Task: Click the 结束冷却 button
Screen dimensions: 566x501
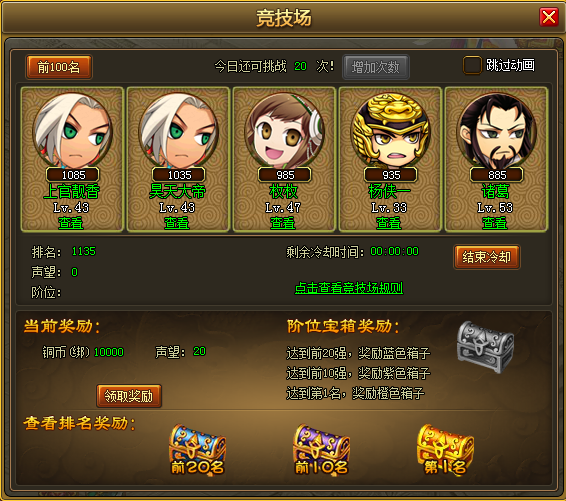Action: (x=487, y=257)
